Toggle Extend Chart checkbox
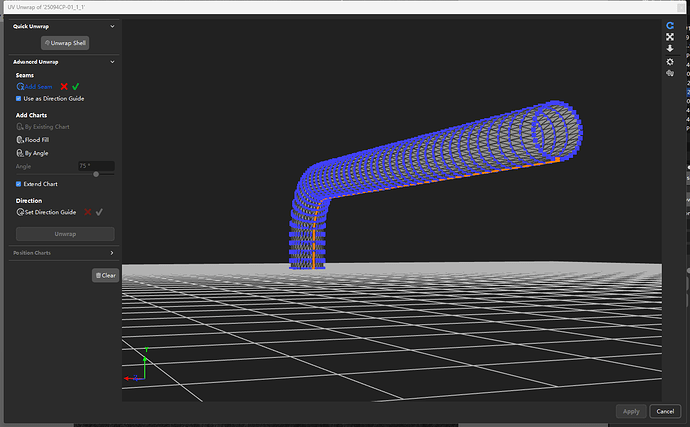 [18, 184]
